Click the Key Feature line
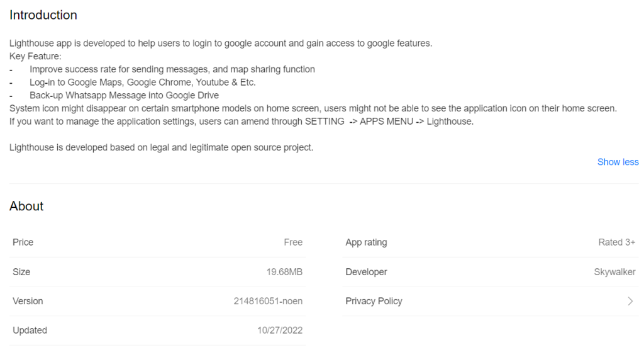644x347 pixels. (x=35, y=56)
